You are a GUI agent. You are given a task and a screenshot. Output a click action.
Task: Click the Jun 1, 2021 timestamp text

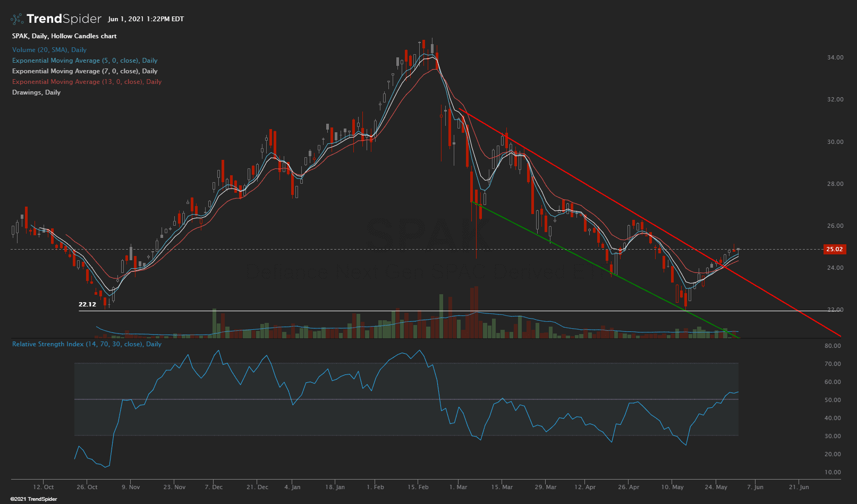(146, 19)
